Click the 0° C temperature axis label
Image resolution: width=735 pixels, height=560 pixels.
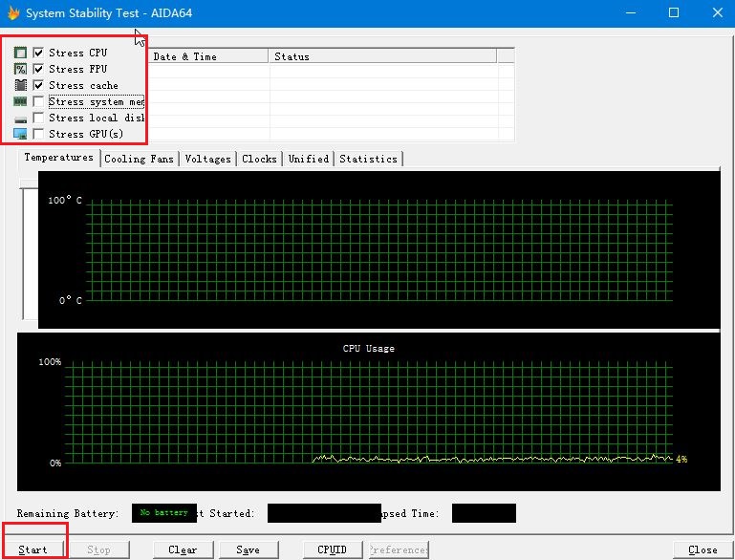point(71,300)
